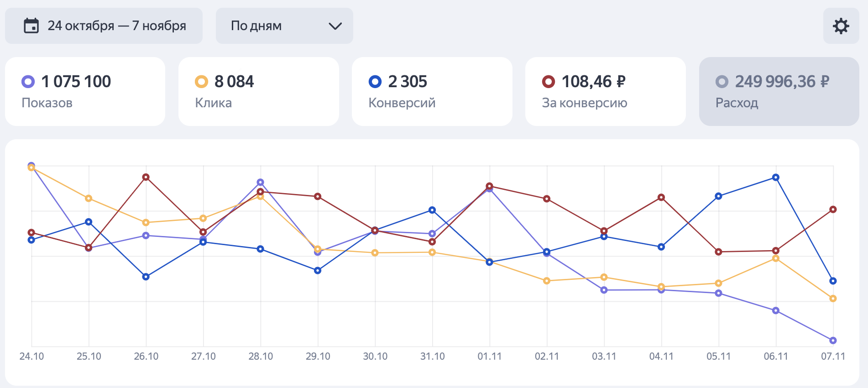Image resolution: width=868 pixels, height=388 pixels.
Task: Click the 01.11 axis label
Action: tap(490, 357)
